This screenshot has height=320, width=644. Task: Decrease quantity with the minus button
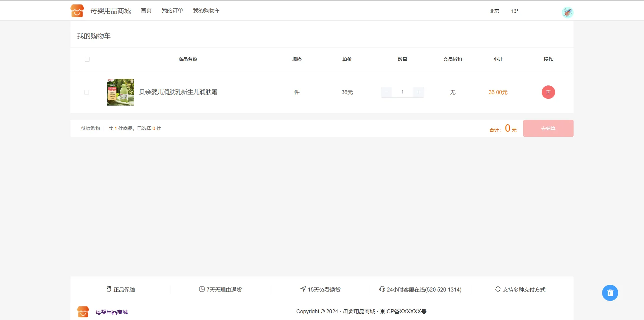(x=386, y=92)
